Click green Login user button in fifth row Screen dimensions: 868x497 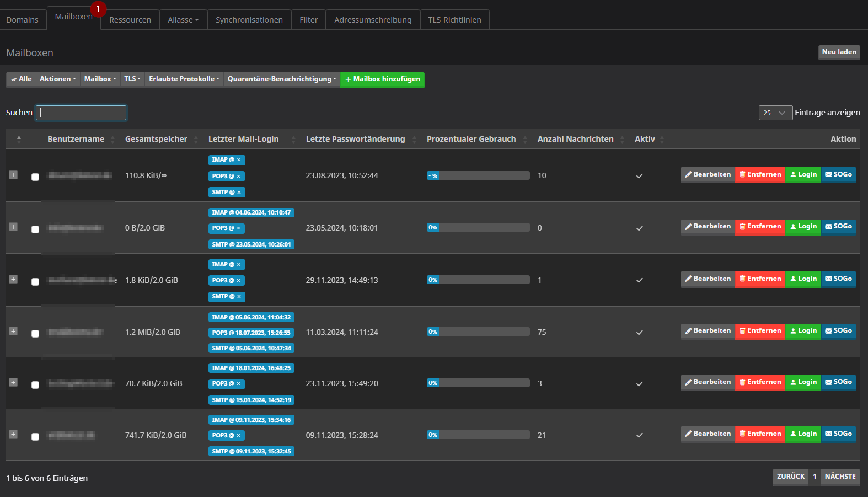click(x=803, y=382)
